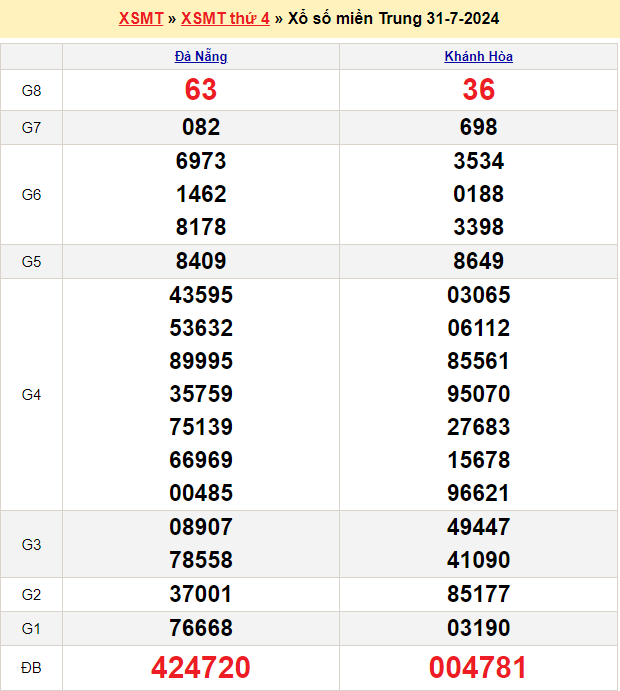Select Đà Nẵng G6 number 1462

point(201,194)
